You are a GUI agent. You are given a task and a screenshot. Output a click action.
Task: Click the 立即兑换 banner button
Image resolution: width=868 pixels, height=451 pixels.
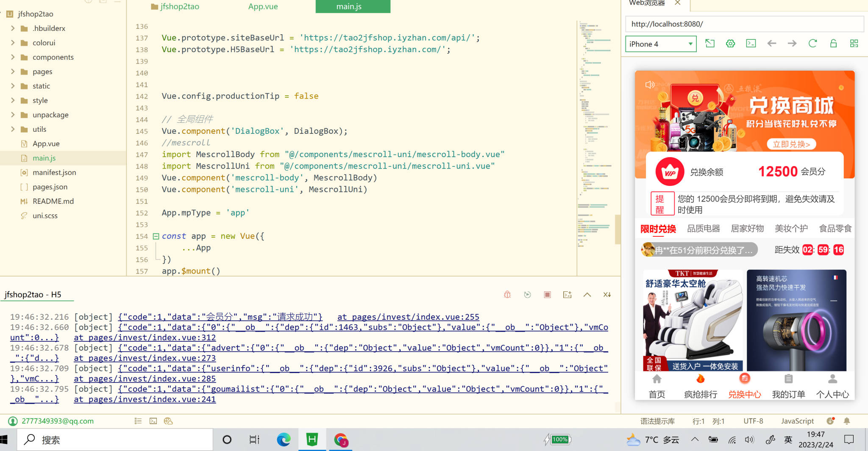click(791, 144)
